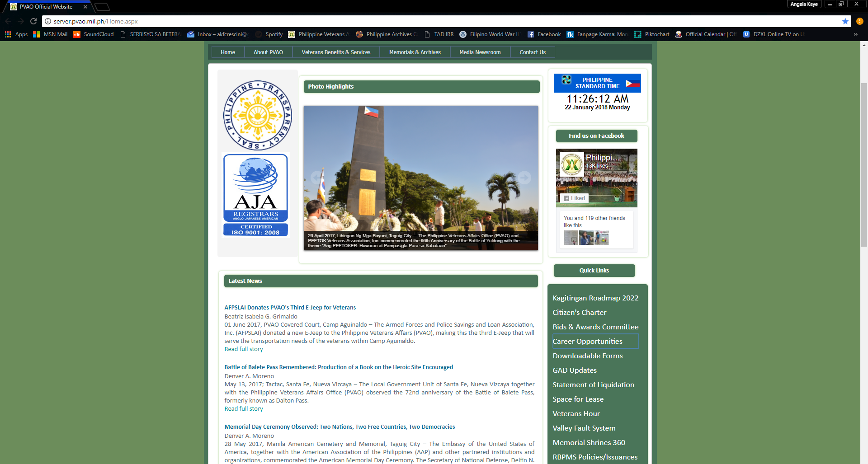
Task: Click the AJA Registrars ISO certification badge
Action: tap(256, 195)
